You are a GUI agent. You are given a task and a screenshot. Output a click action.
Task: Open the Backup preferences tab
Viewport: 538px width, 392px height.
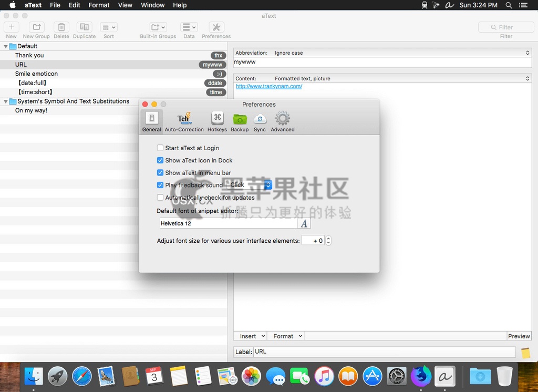coord(240,121)
